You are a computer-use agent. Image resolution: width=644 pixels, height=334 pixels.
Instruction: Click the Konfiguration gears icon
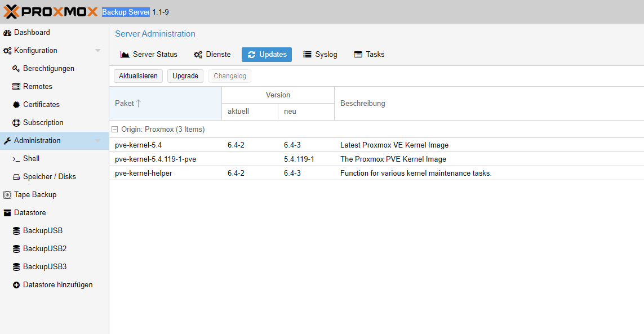[x=7, y=51]
